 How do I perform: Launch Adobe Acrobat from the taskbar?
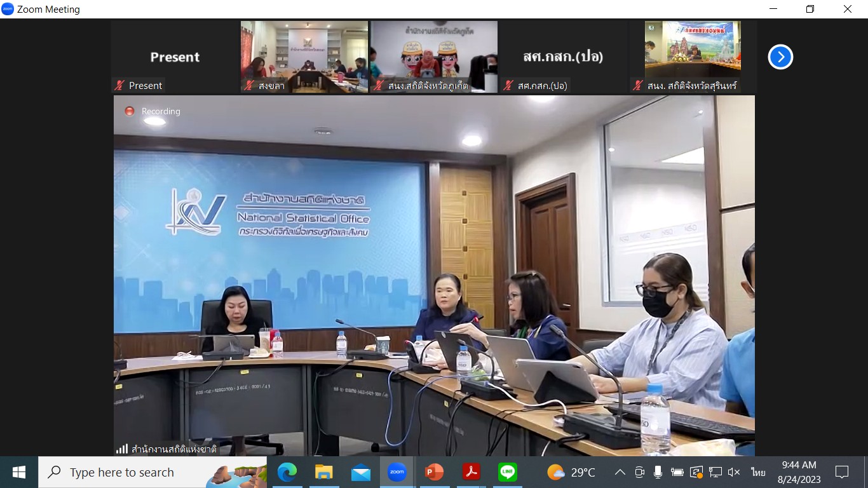pos(471,472)
